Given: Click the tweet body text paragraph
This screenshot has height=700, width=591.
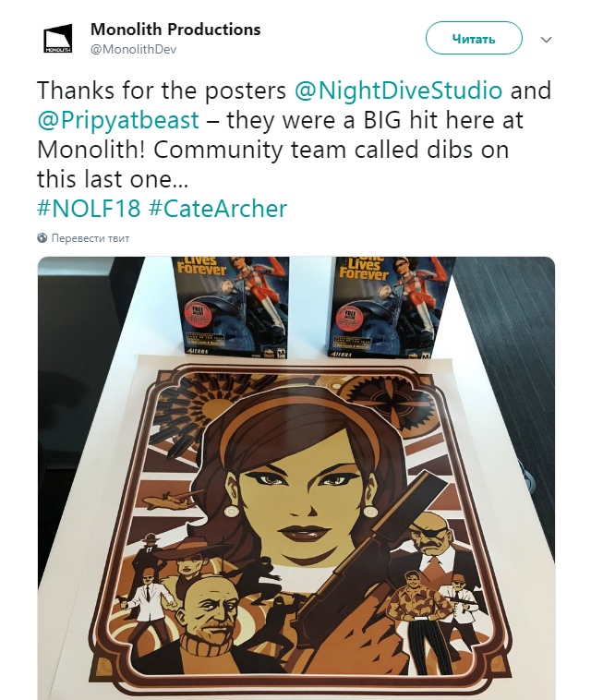Looking at the screenshot, I should [294, 135].
